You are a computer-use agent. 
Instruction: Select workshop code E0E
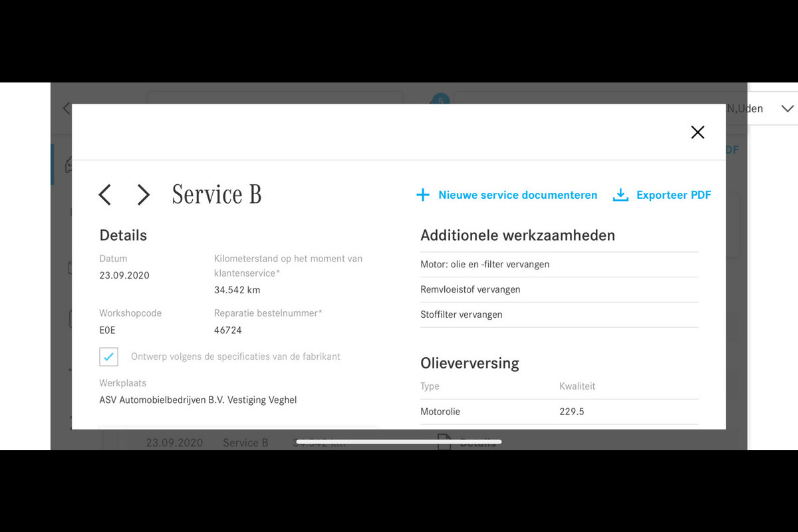tap(108, 330)
